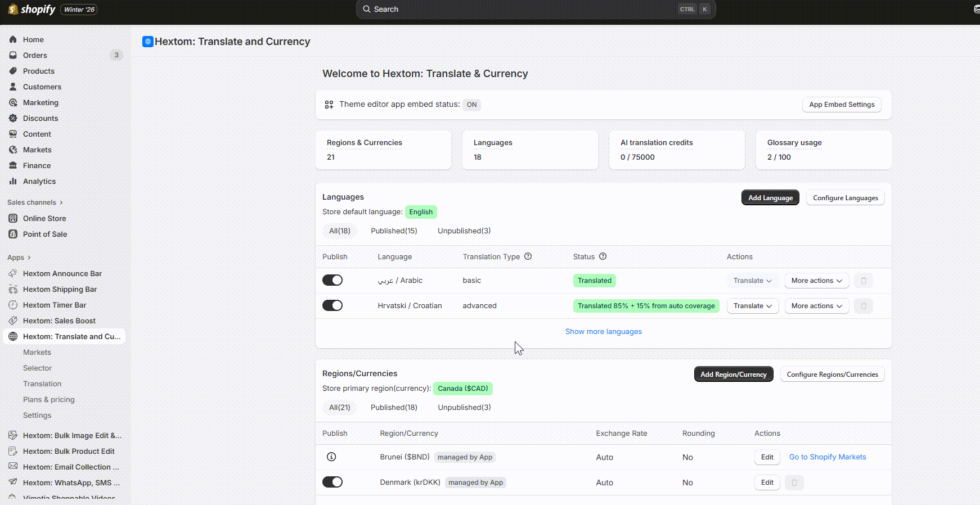980x505 pixels.
Task: Open Translate dropdown for Croatian
Action: click(752, 306)
